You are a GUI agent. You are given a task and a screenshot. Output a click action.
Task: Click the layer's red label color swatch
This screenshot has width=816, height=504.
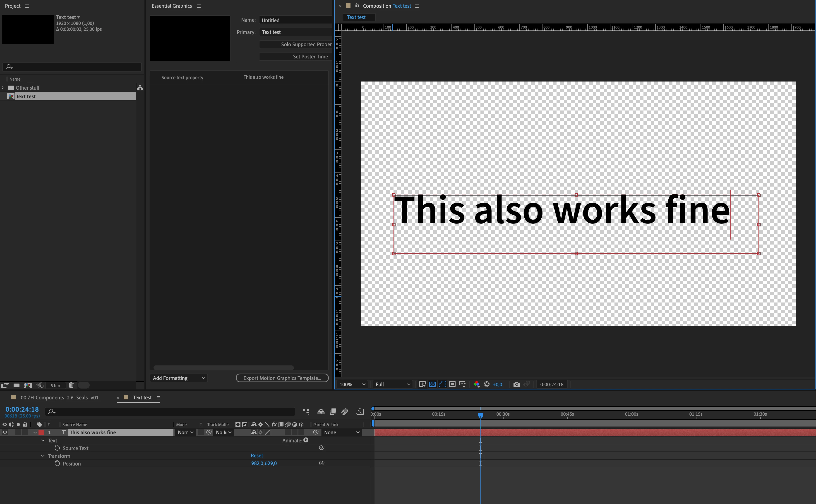pyautogui.click(x=41, y=432)
